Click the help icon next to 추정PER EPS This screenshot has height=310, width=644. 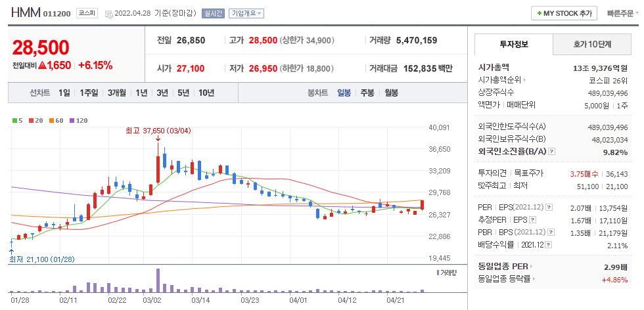tap(533, 220)
